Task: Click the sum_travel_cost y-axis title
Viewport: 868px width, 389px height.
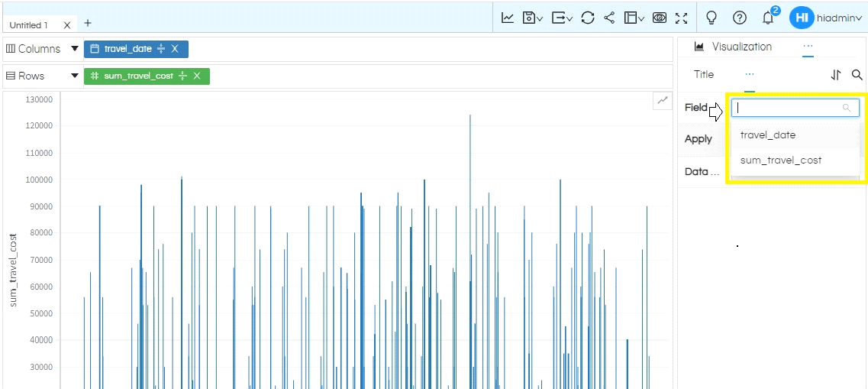Action: pos(15,270)
